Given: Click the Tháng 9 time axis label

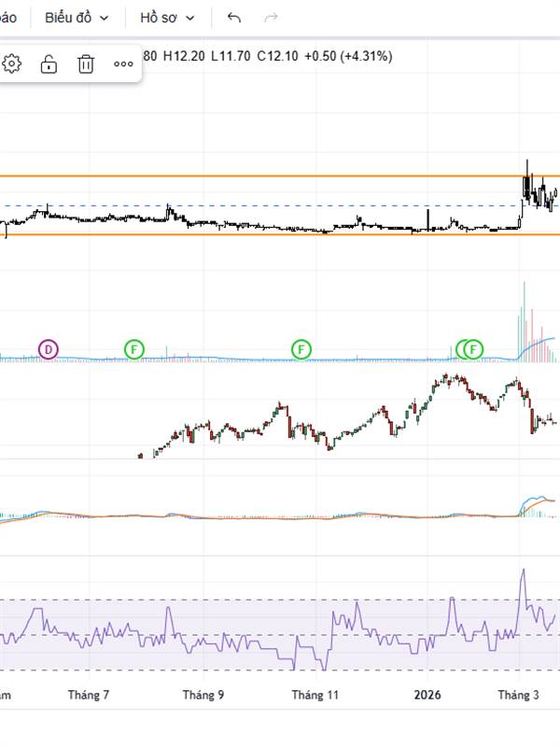Looking at the screenshot, I should pyautogui.click(x=203, y=695).
